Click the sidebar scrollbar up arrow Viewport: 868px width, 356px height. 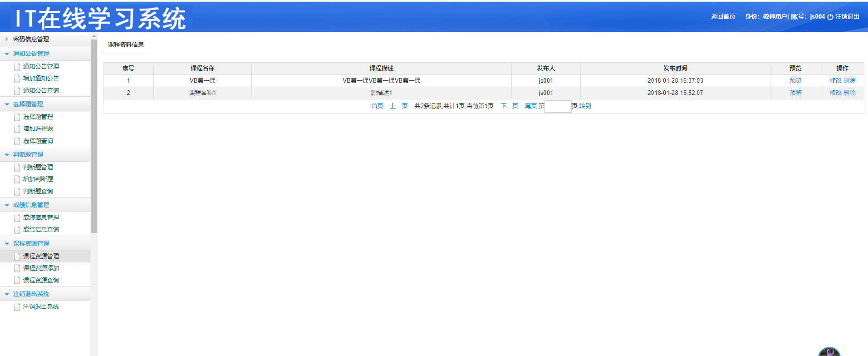(x=94, y=35)
